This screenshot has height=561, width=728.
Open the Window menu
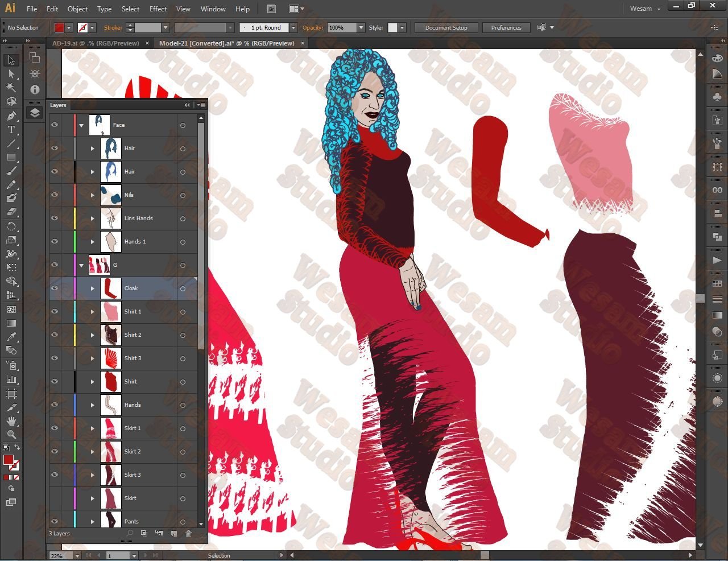pos(213,9)
